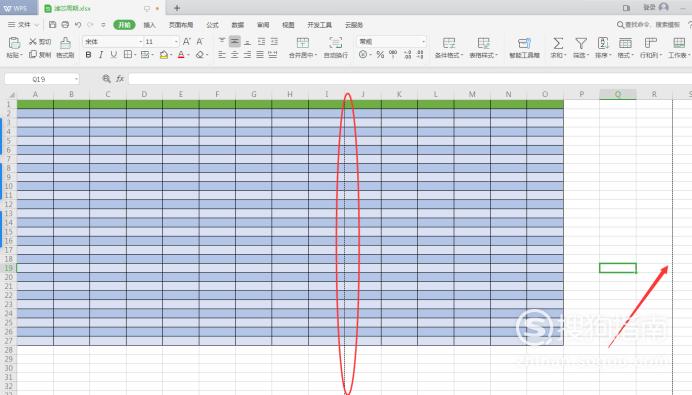692x395 pixels.
Task: Select the Format Painter brush icon
Action: pyautogui.click(x=65, y=43)
